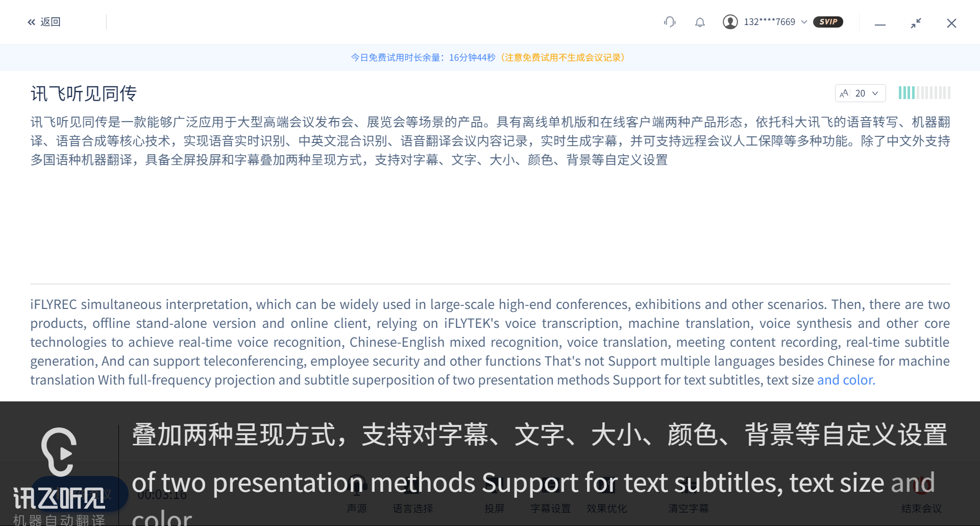Shrink the window with the collapse arrows icon
This screenshot has width=980, height=526.
point(916,23)
